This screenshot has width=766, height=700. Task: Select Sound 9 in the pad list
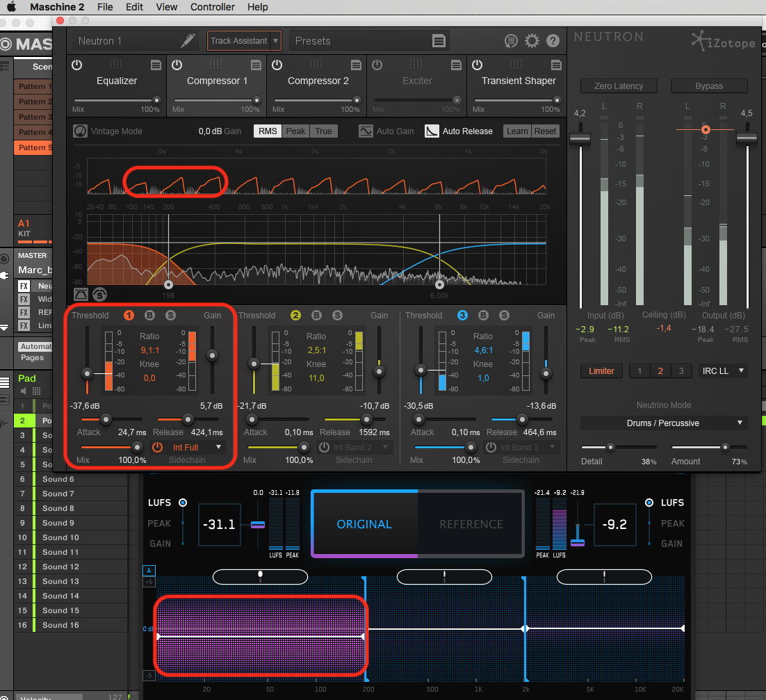(58, 523)
